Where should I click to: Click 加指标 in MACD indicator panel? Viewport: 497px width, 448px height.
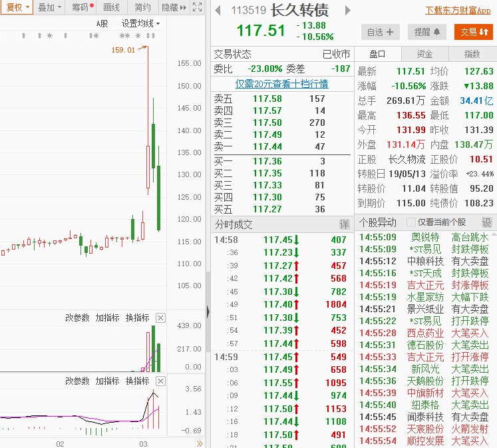click(x=108, y=381)
